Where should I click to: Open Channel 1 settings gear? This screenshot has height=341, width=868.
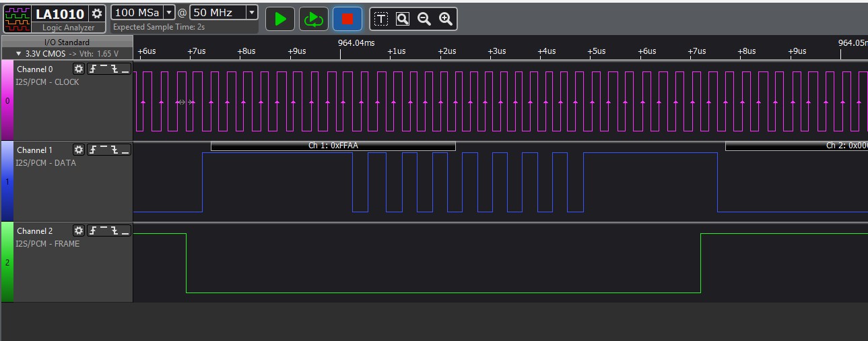click(x=79, y=150)
